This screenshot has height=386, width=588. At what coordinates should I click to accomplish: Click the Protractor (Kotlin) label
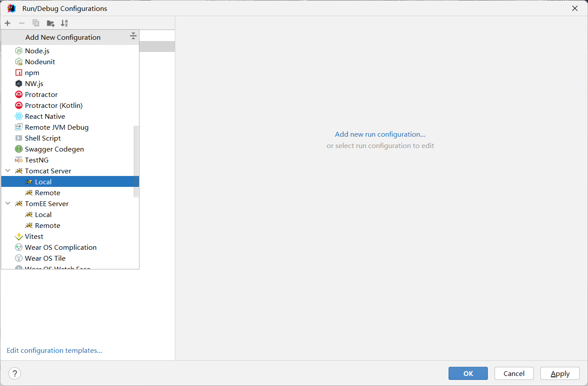click(x=54, y=105)
